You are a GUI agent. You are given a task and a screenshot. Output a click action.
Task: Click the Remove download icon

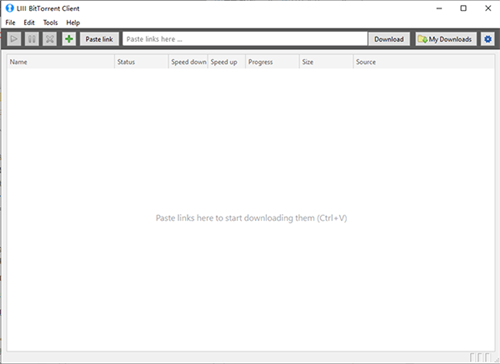pyautogui.click(x=50, y=39)
